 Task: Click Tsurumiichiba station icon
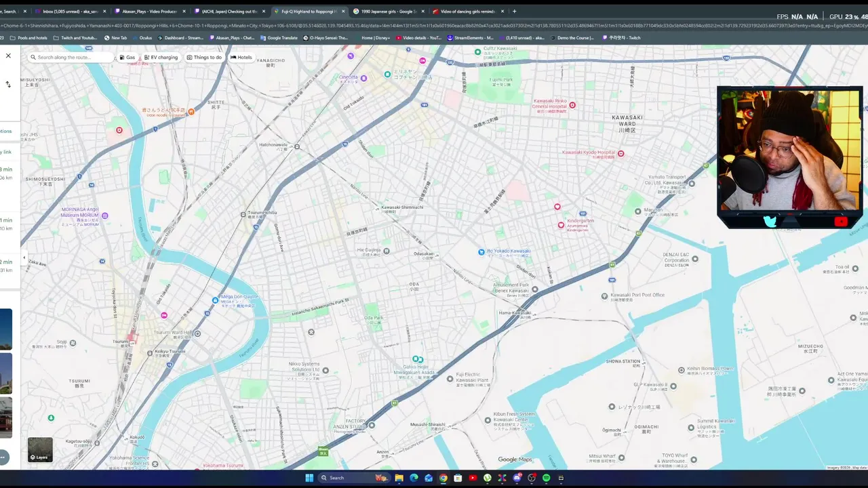click(x=243, y=214)
